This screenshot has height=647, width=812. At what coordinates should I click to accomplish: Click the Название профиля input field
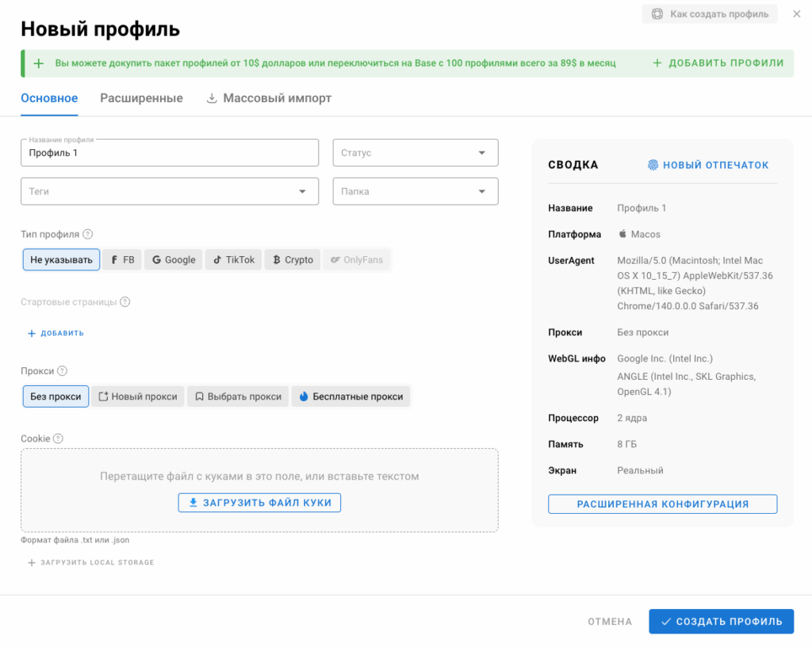170,153
